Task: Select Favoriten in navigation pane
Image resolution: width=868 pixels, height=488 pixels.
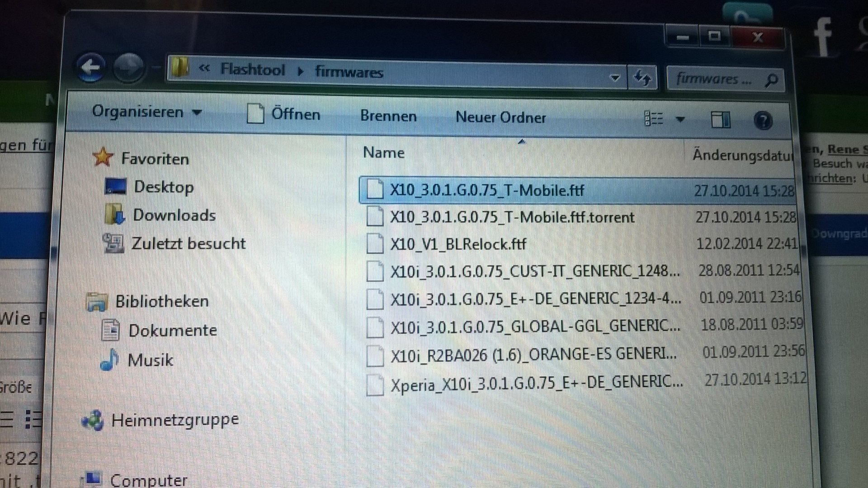Action: click(155, 159)
